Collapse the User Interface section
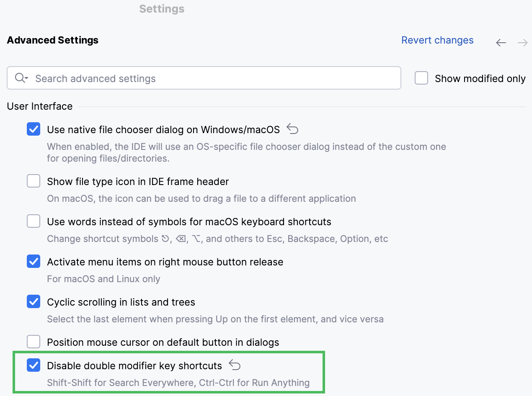 tap(39, 106)
